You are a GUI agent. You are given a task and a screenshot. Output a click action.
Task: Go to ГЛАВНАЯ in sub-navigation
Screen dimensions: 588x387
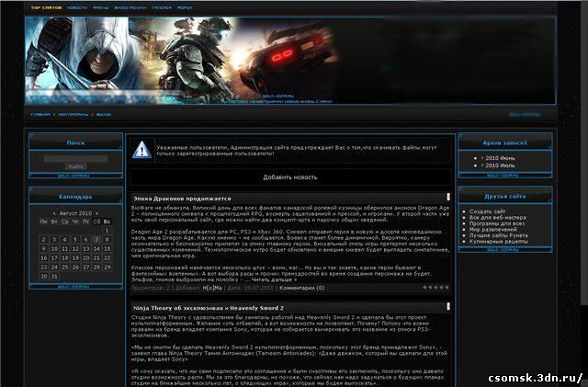[x=40, y=115]
